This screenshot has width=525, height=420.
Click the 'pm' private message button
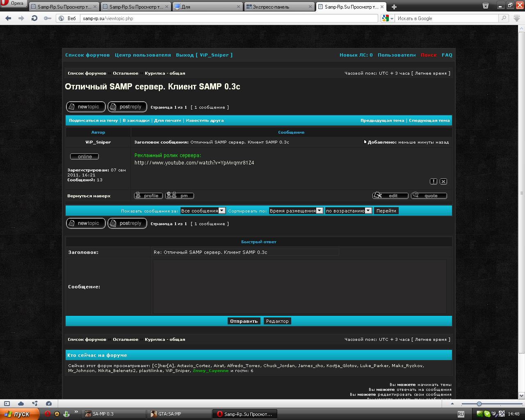[x=180, y=196]
